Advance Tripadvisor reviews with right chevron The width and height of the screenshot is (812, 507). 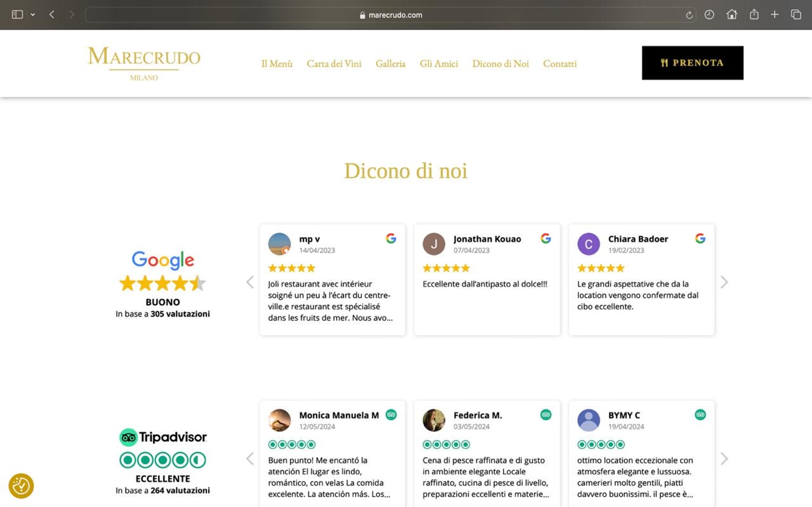click(724, 458)
